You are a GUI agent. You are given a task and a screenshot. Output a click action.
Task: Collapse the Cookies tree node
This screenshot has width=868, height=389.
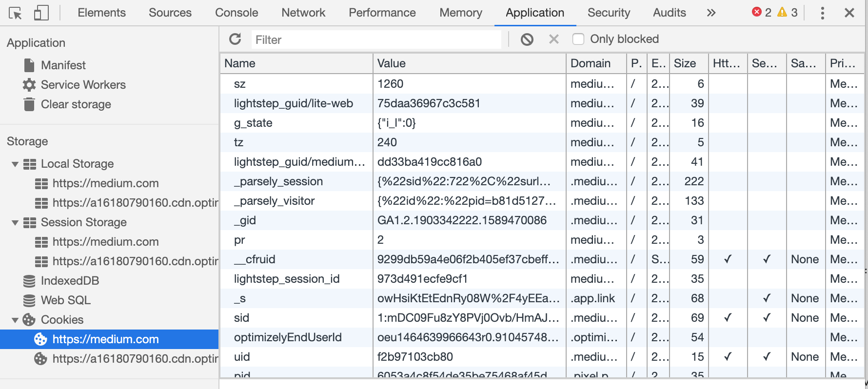pyautogui.click(x=15, y=320)
